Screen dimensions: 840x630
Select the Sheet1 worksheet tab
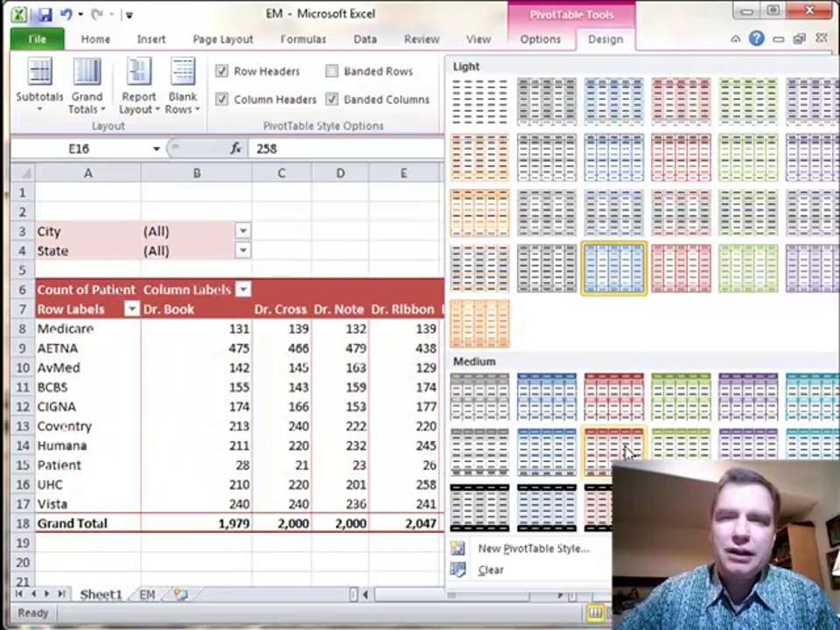pos(101,594)
